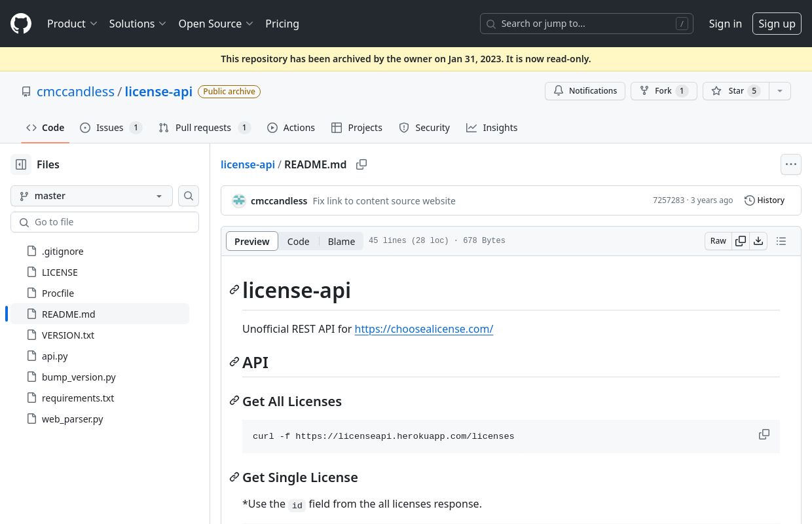Copy the curl command for all licenses
812x524 pixels.
pos(764,435)
